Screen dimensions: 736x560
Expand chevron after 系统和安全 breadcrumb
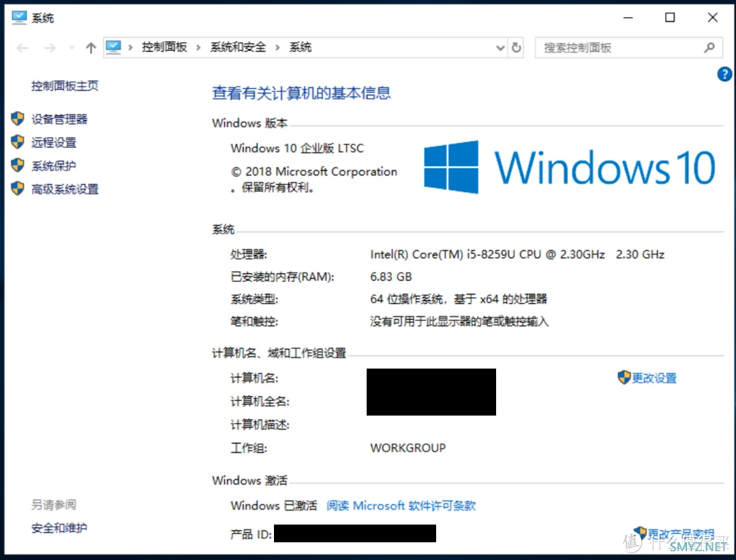click(277, 48)
